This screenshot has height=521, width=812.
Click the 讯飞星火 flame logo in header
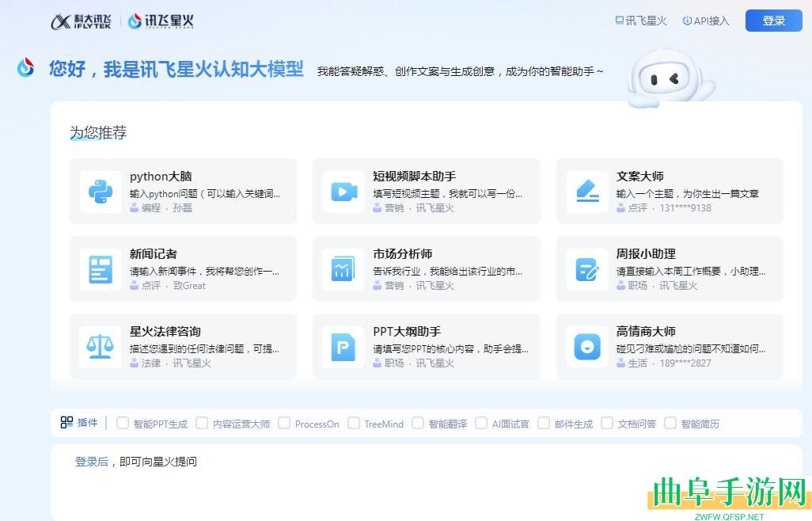point(161,21)
